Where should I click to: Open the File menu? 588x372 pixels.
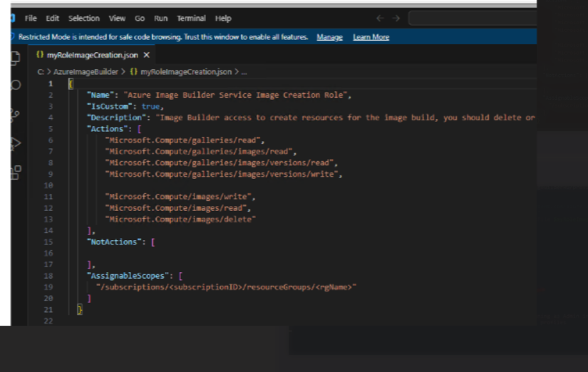click(31, 18)
